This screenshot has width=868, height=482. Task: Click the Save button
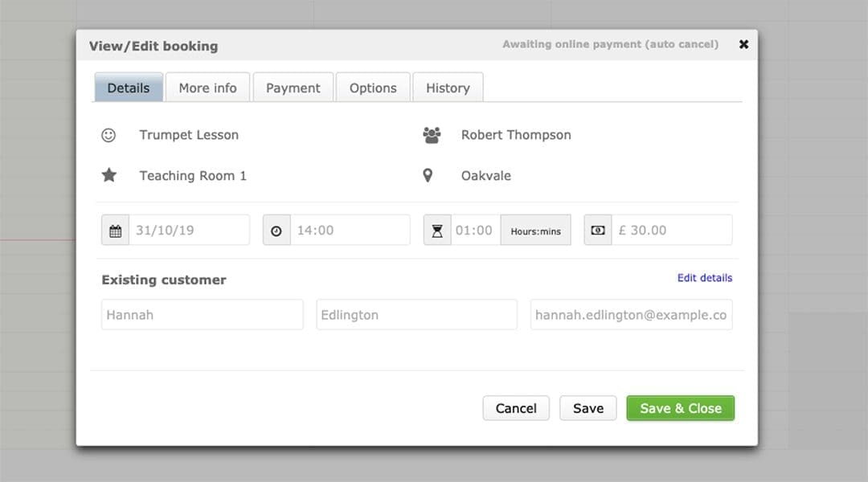coord(588,408)
